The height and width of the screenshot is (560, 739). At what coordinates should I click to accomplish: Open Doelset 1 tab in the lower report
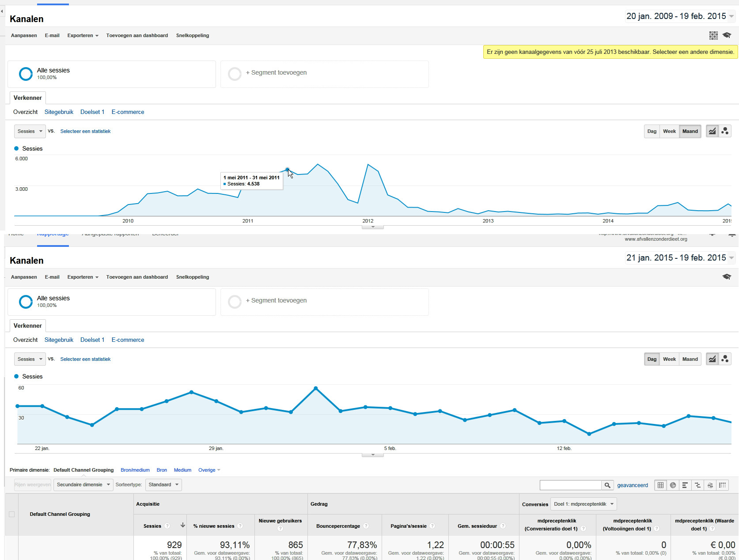click(92, 340)
